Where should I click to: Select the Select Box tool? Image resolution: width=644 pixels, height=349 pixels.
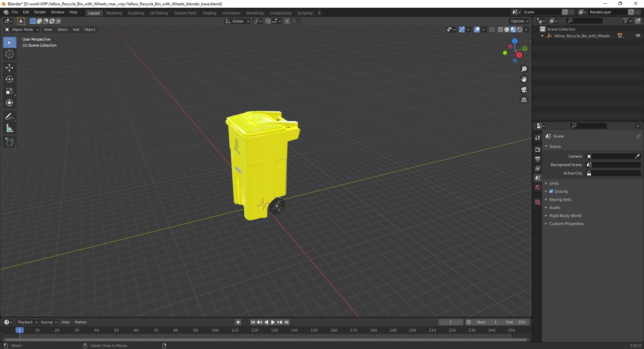tap(9, 43)
